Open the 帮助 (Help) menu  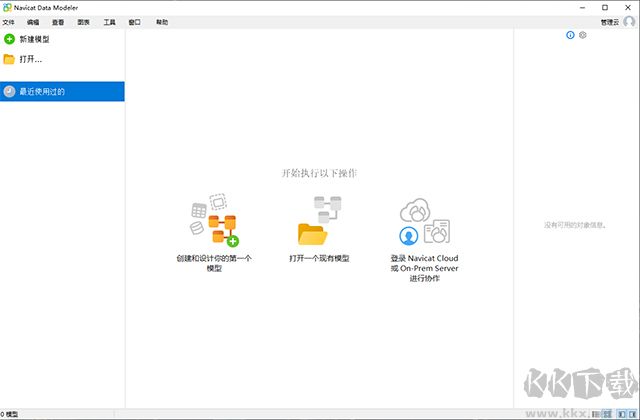pos(162,22)
